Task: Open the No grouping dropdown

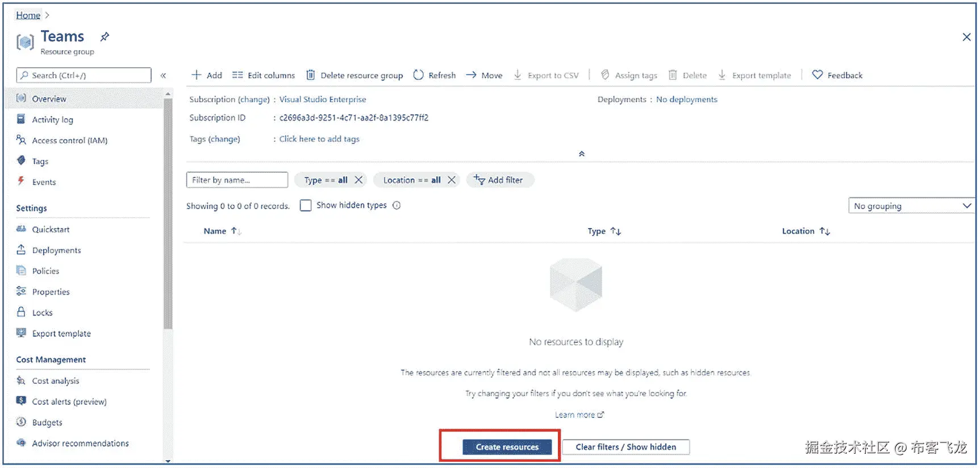Action: pos(911,206)
